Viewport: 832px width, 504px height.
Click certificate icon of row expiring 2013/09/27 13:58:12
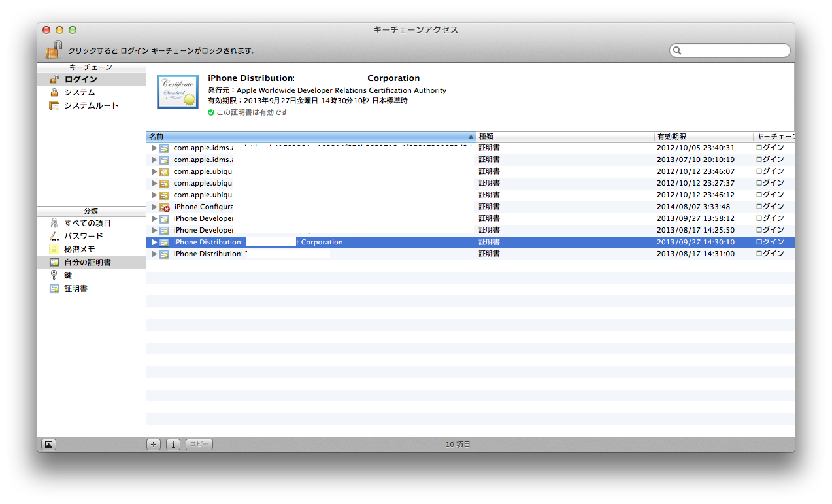click(x=164, y=219)
